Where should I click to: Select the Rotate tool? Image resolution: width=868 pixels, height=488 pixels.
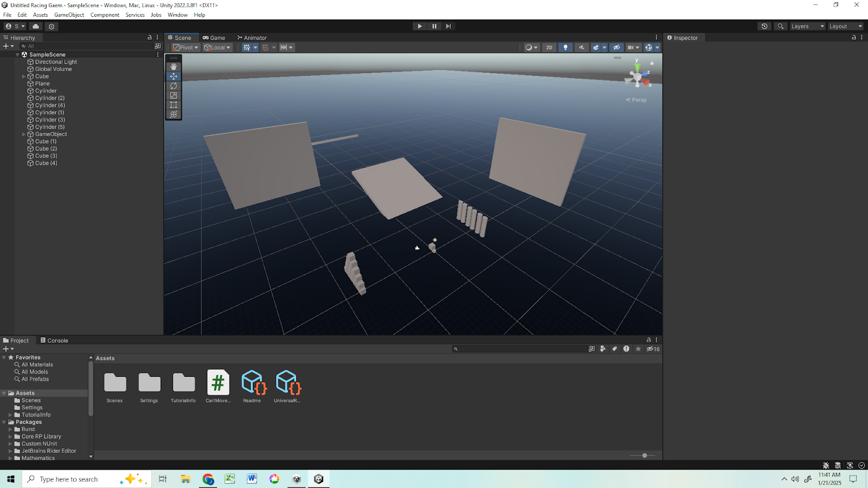(x=174, y=86)
